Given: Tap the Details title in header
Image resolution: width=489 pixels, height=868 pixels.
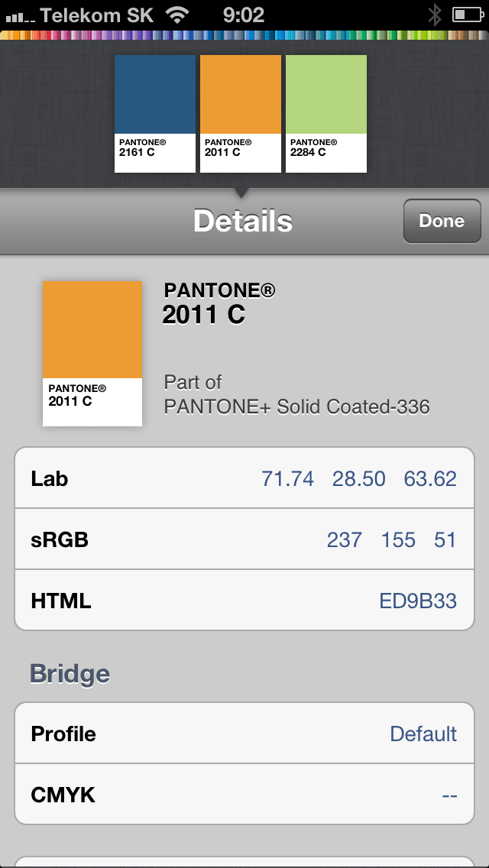Looking at the screenshot, I should [x=243, y=221].
